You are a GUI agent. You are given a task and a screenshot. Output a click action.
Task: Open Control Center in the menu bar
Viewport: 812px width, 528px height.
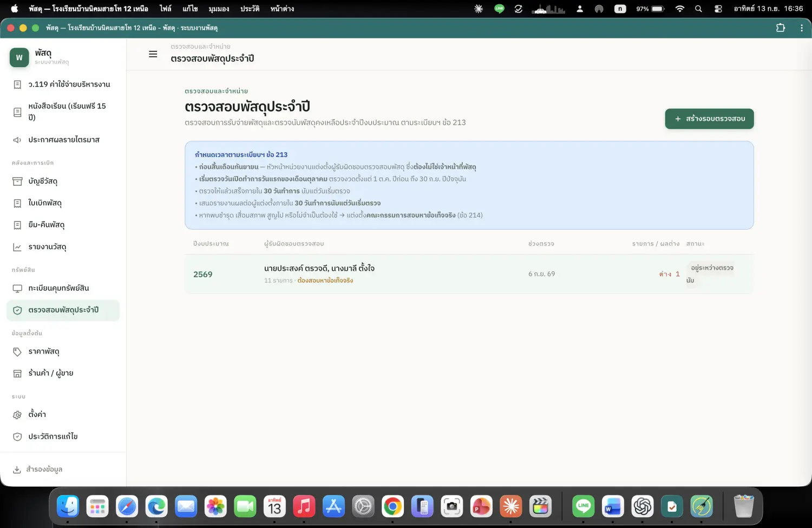pyautogui.click(x=718, y=9)
